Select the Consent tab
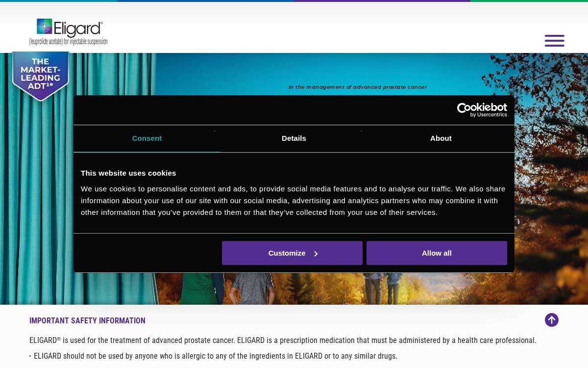The image size is (588, 368). [147, 138]
